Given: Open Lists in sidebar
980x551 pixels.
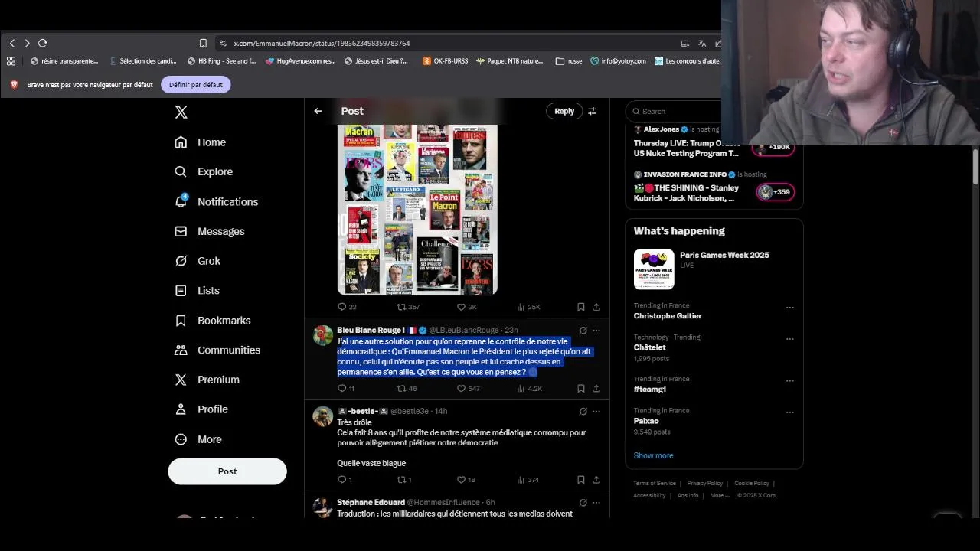Looking at the screenshot, I should click(x=197, y=291).
